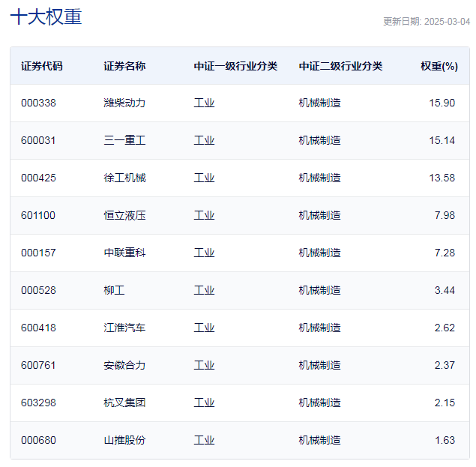Select security code 000425

(x=38, y=178)
